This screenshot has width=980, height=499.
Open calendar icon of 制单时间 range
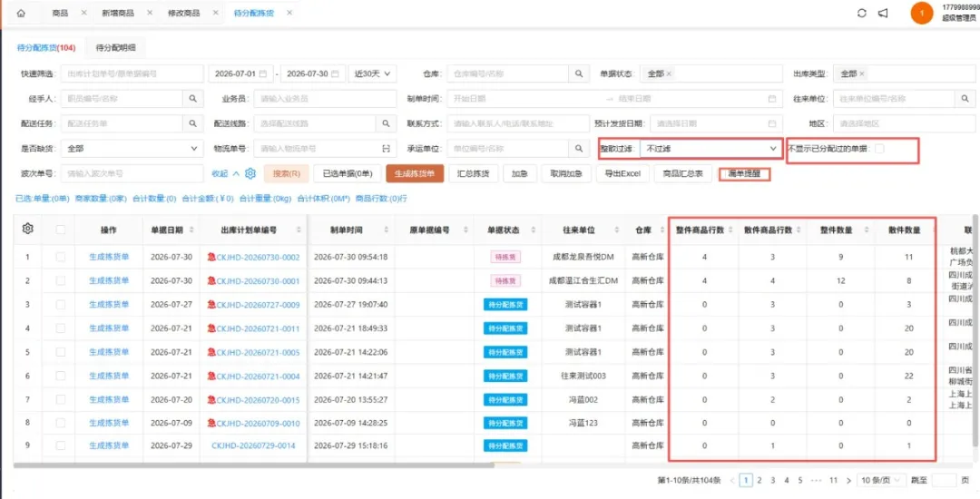772,99
